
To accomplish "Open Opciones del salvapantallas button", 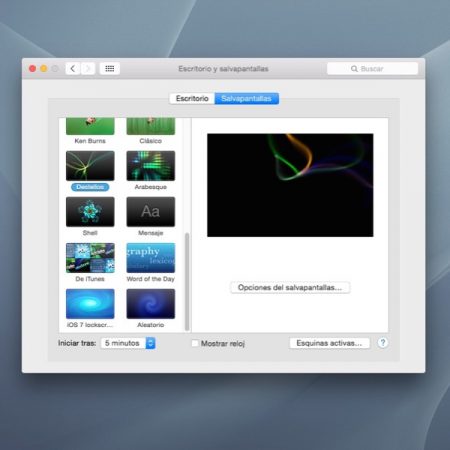I will point(290,287).
